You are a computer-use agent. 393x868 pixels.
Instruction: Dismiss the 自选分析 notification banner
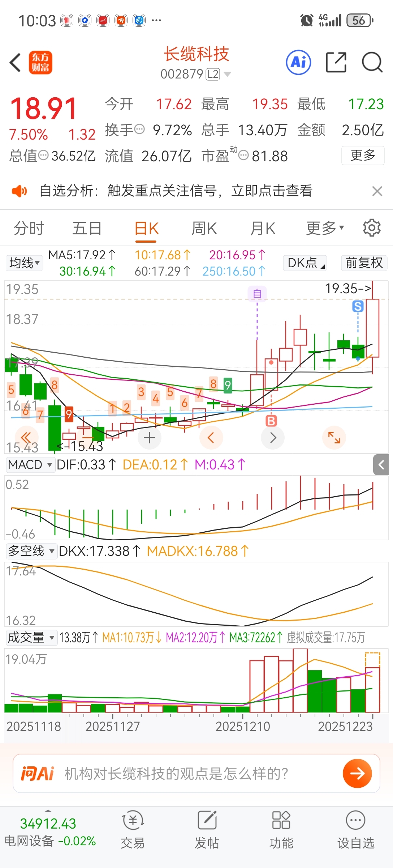pos(377,191)
